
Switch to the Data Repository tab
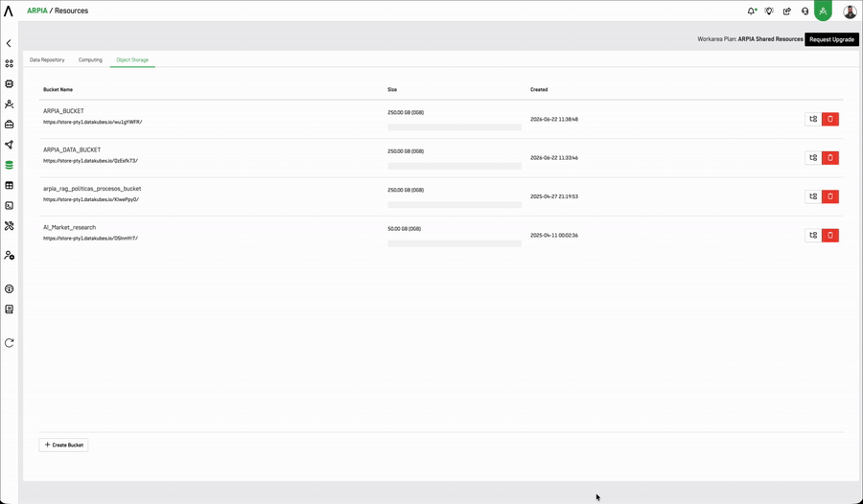tap(47, 59)
